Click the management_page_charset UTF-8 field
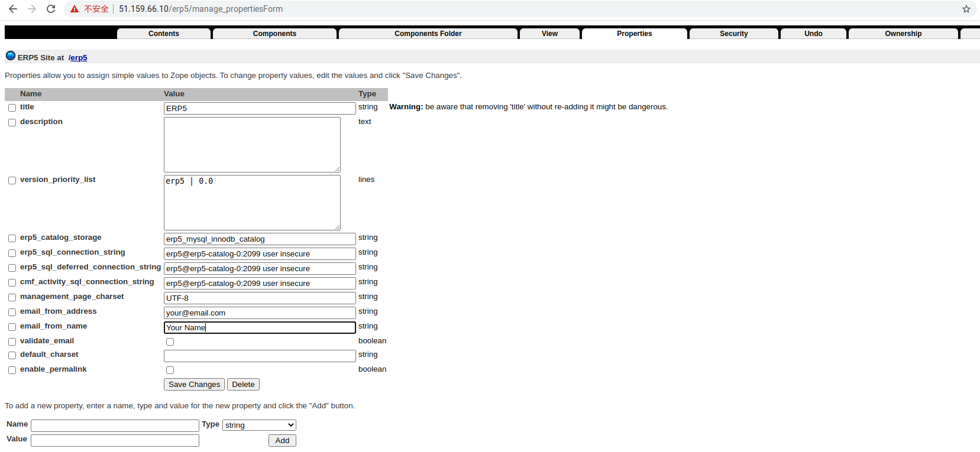The width and height of the screenshot is (980, 452). pos(260,298)
